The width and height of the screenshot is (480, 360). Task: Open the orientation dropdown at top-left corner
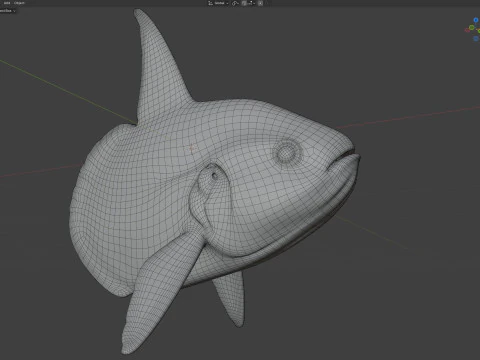[8, 11]
